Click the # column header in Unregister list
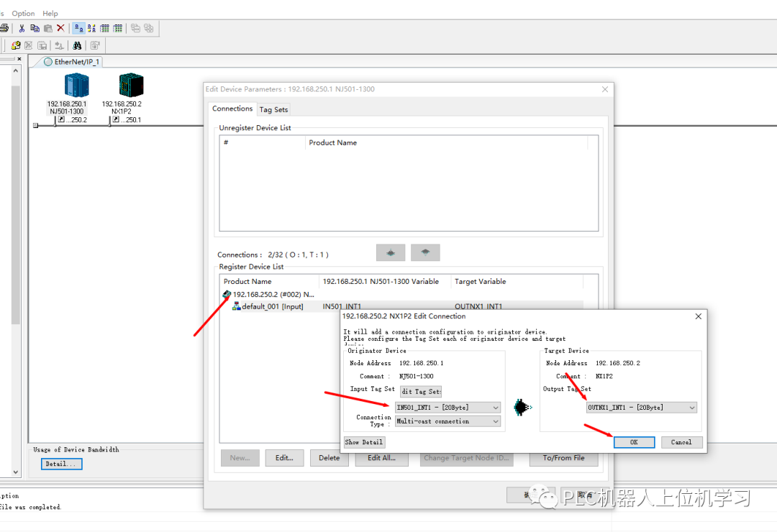 pyautogui.click(x=263, y=142)
